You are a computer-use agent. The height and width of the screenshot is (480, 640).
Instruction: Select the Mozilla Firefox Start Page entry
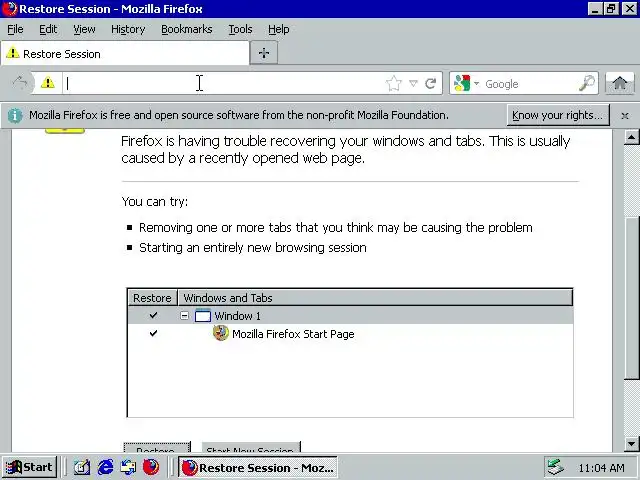(x=293, y=334)
